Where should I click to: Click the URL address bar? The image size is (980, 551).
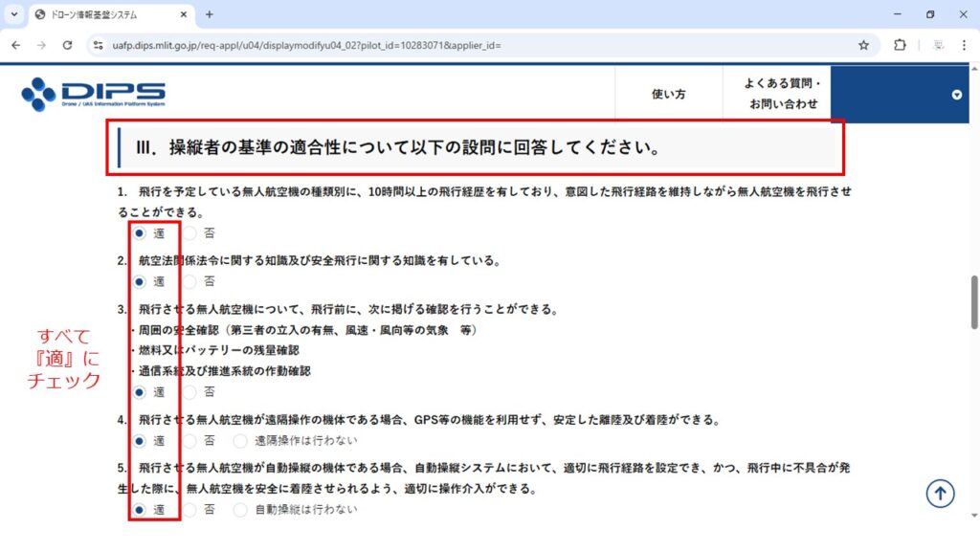click(479, 45)
